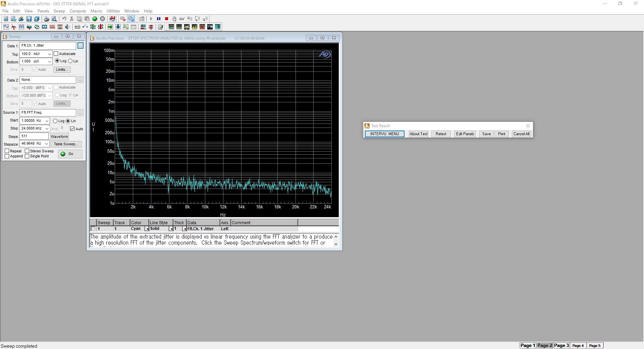The height and width of the screenshot is (349, 644).
Task: Click the New Test toolbar icon
Action: (6, 19)
